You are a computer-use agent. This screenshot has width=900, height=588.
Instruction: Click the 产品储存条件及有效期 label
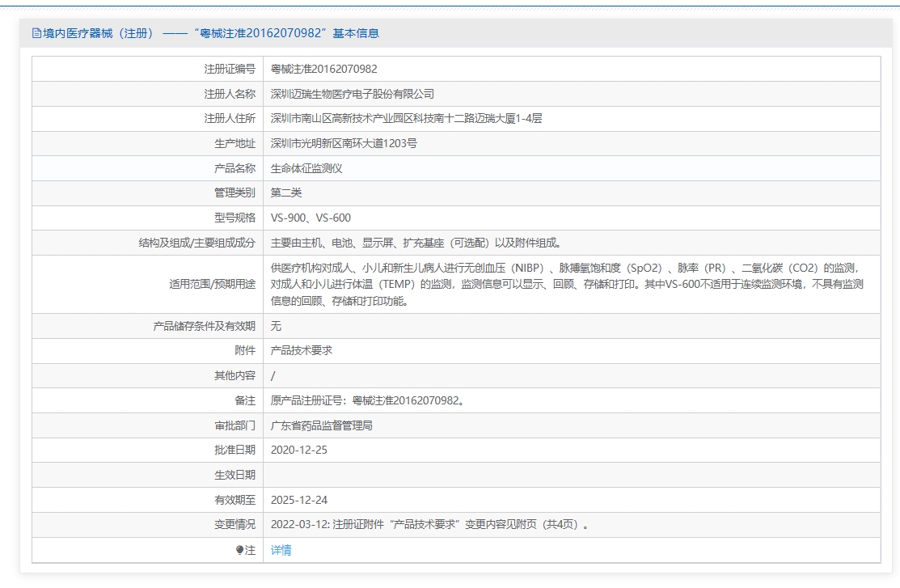(x=204, y=326)
